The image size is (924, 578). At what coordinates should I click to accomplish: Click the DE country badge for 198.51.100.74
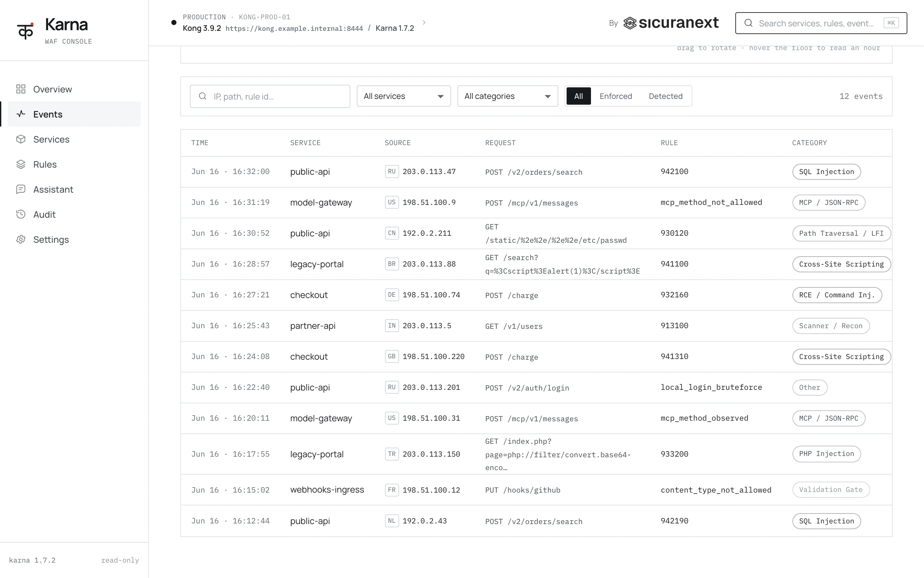click(392, 295)
